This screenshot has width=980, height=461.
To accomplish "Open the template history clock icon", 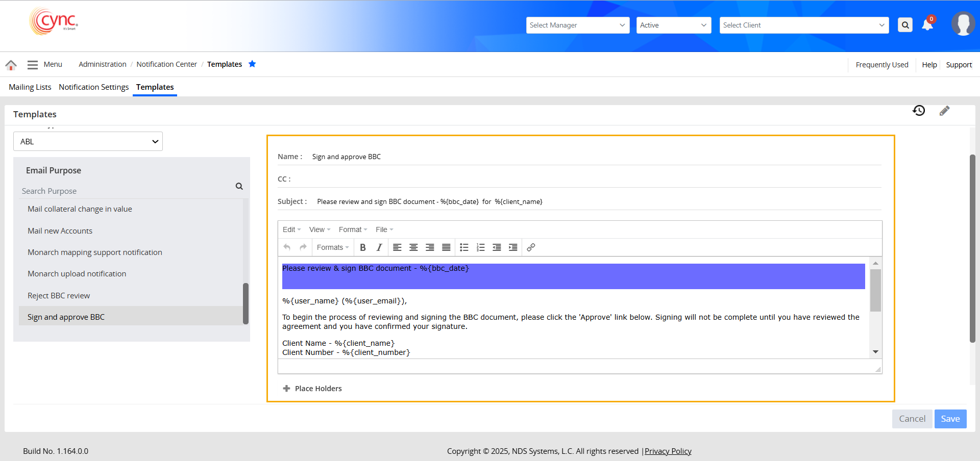I will pyautogui.click(x=919, y=111).
